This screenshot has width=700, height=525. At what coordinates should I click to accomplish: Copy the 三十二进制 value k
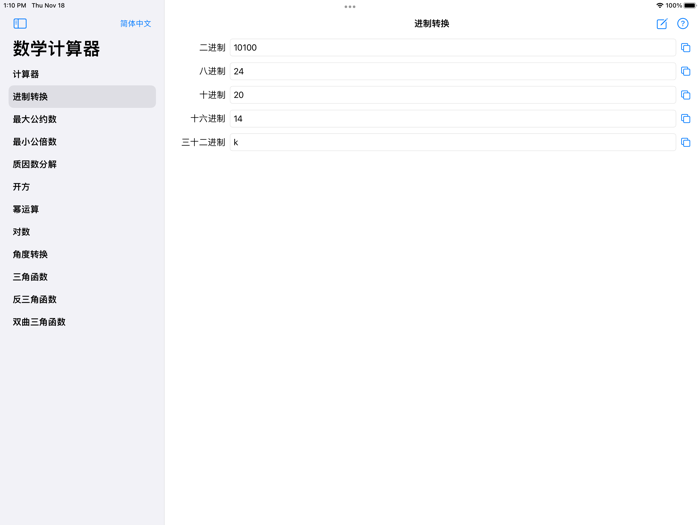686,142
